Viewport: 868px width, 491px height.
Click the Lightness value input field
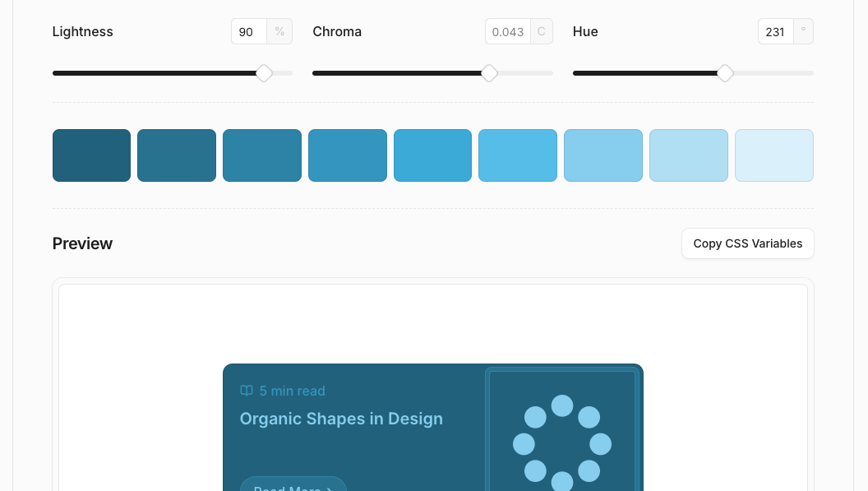coord(249,31)
